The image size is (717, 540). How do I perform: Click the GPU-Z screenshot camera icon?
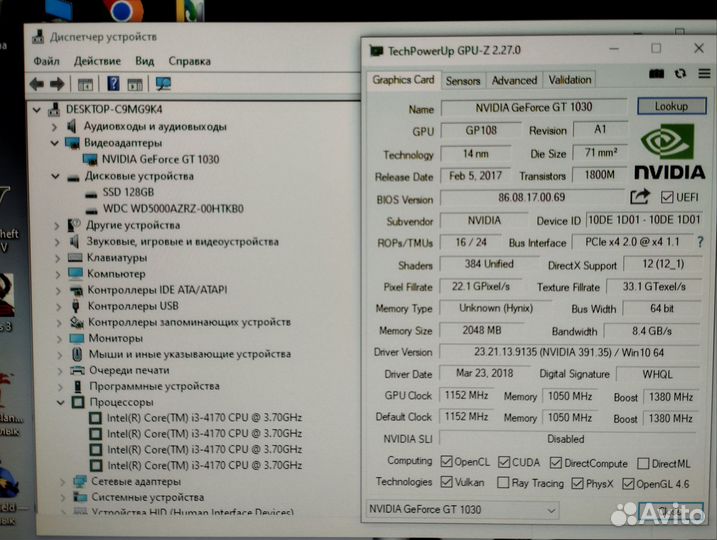(657, 75)
